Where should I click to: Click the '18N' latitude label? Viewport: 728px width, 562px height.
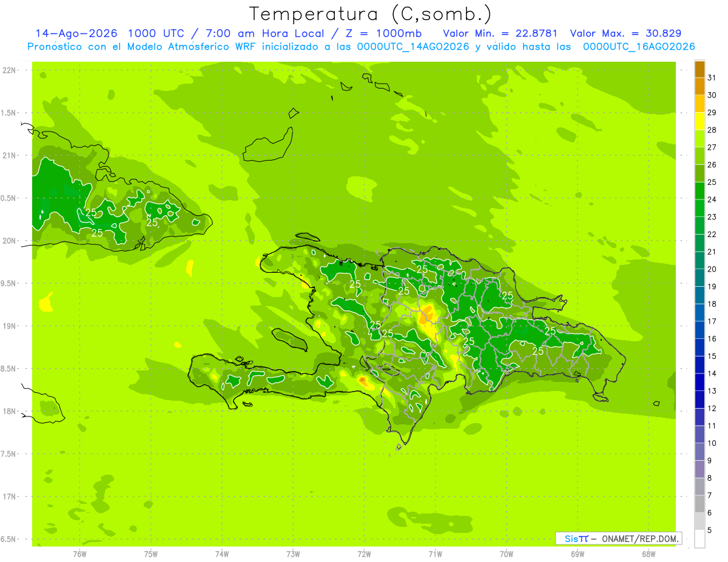click(8, 411)
